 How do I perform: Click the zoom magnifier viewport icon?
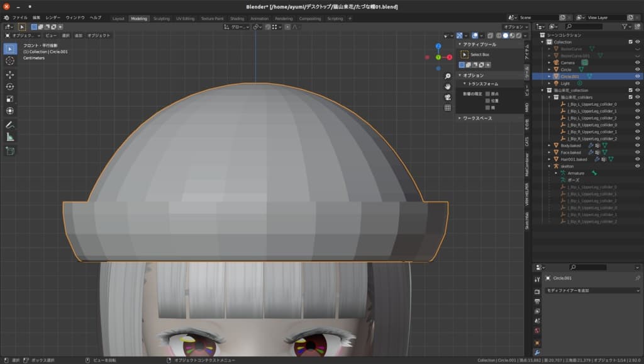pos(448,76)
